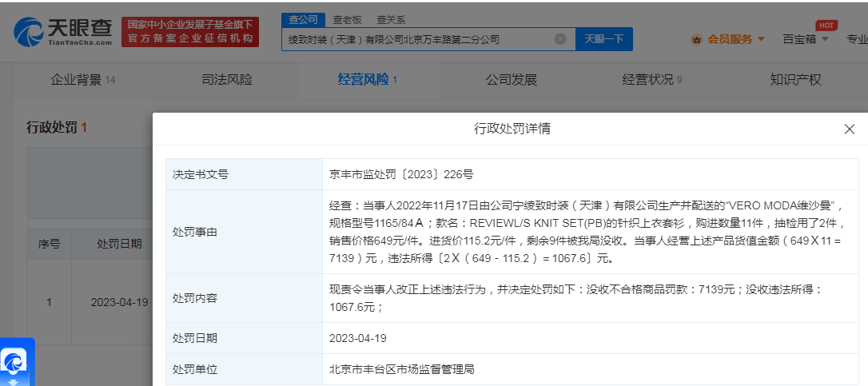Screen dimensions: 868x386
Task: Switch to the 查公司 search tab
Action: [x=304, y=20]
